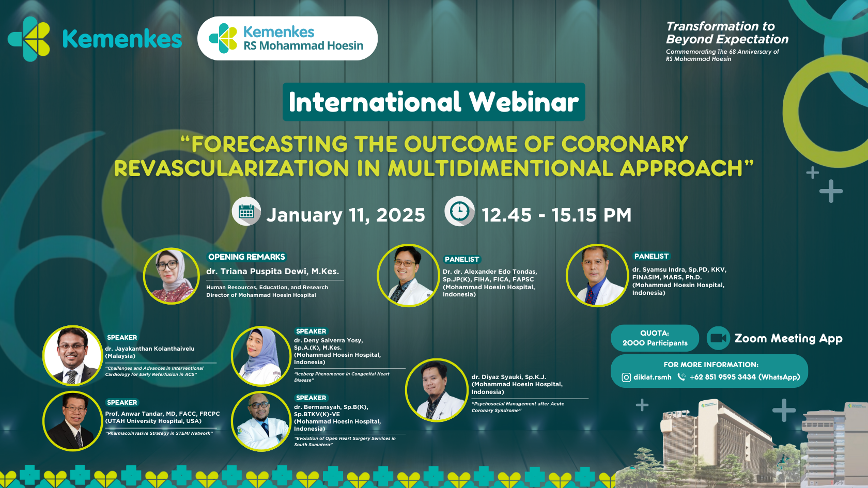Click the +62 851 9595 3434 WhatsApp number

(x=745, y=377)
